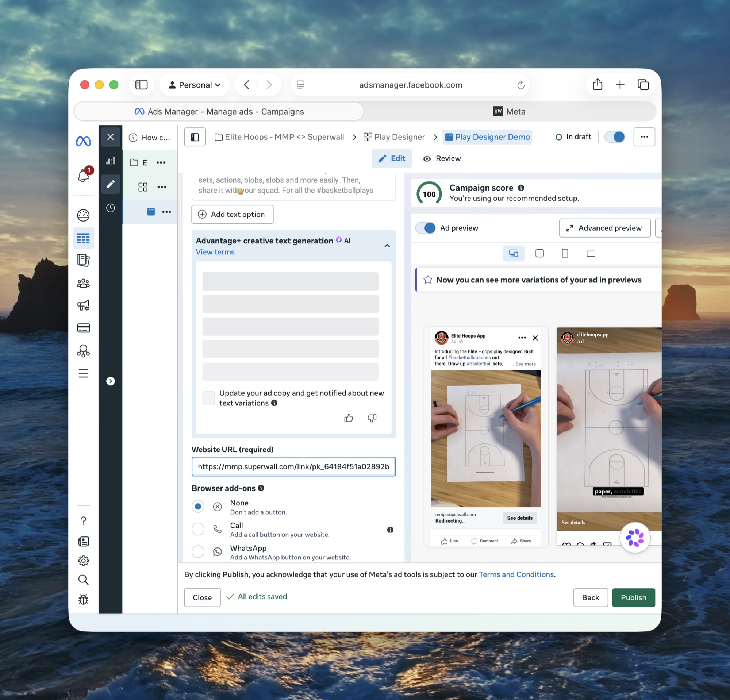Toggle the Ad preview switch
The image size is (730, 700).
pyautogui.click(x=425, y=228)
